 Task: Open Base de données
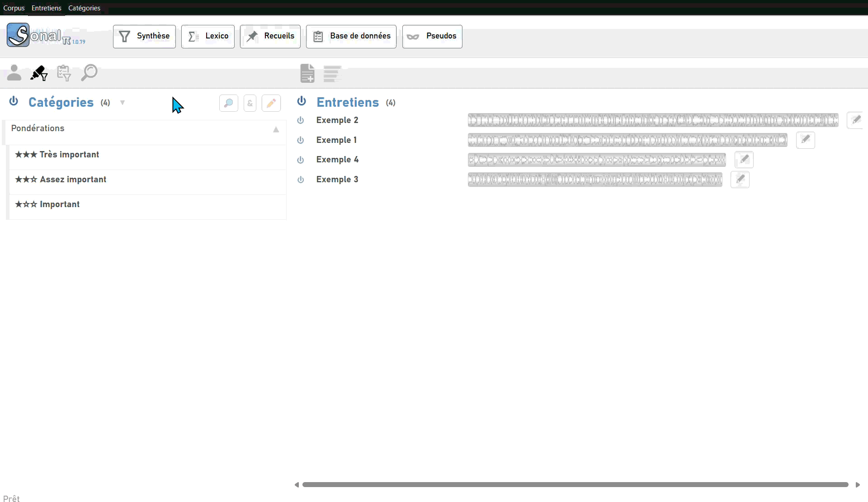351,36
